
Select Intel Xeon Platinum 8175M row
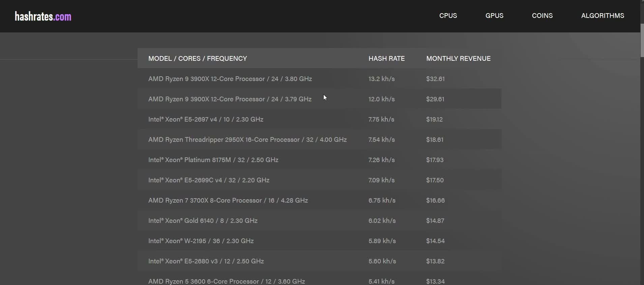click(x=213, y=160)
